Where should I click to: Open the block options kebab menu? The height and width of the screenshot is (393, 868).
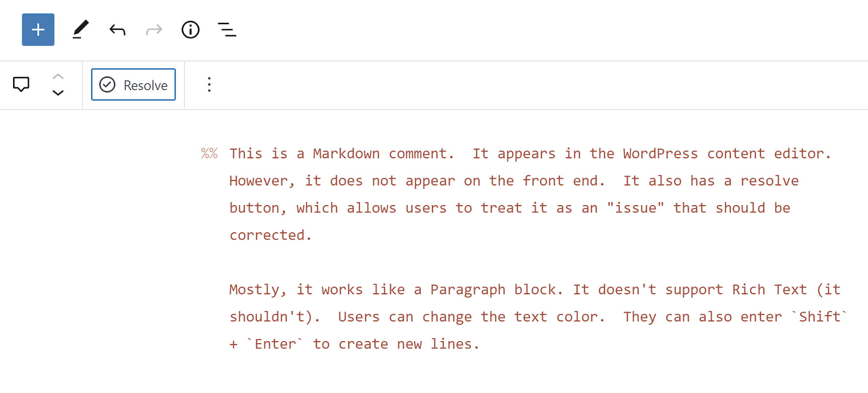click(x=209, y=85)
